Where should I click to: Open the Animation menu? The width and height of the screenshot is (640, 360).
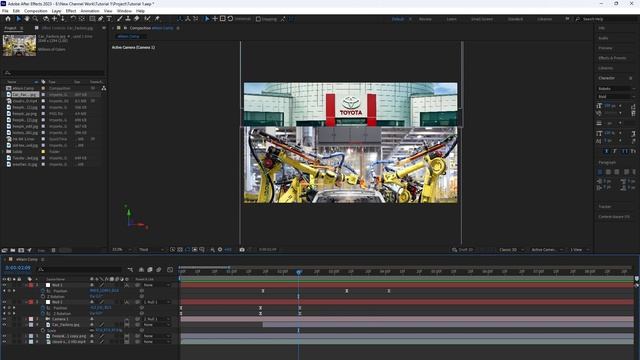[x=90, y=11]
